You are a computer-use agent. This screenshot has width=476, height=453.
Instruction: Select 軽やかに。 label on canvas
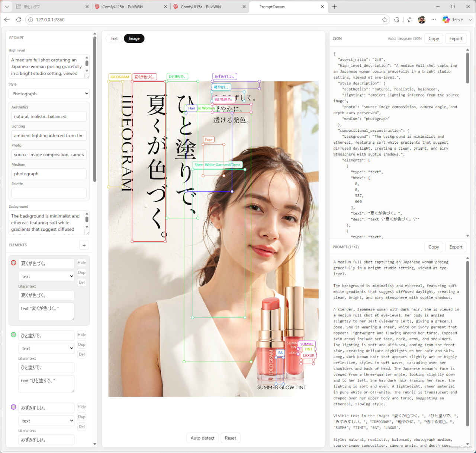[221, 87]
